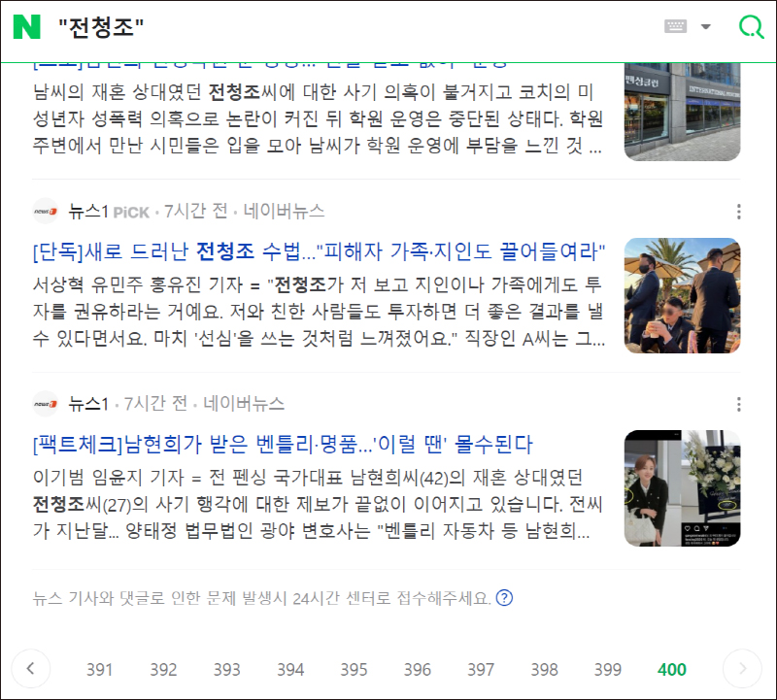Go to results page 397
777x700 pixels.
[x=481, y=669]
